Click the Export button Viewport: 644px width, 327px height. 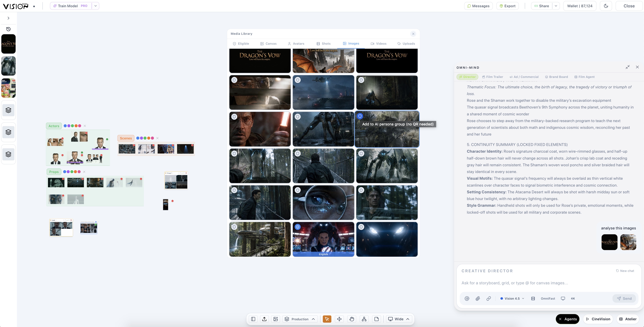point(507,6)
